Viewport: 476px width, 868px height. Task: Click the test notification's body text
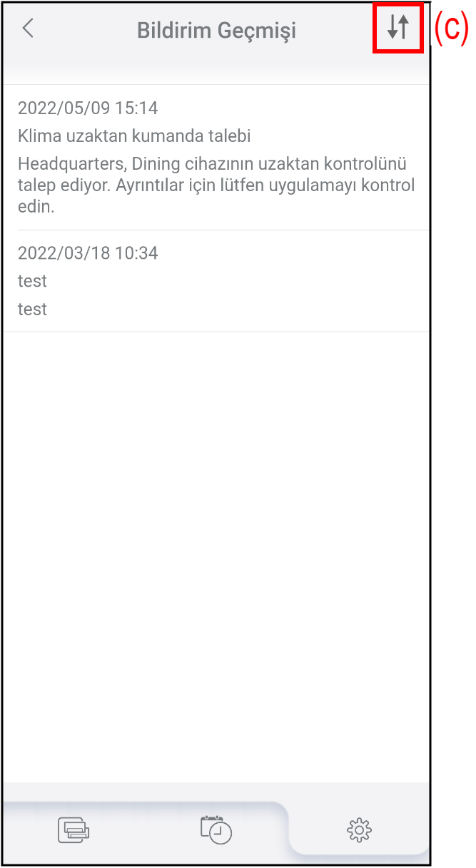point(32,309)
